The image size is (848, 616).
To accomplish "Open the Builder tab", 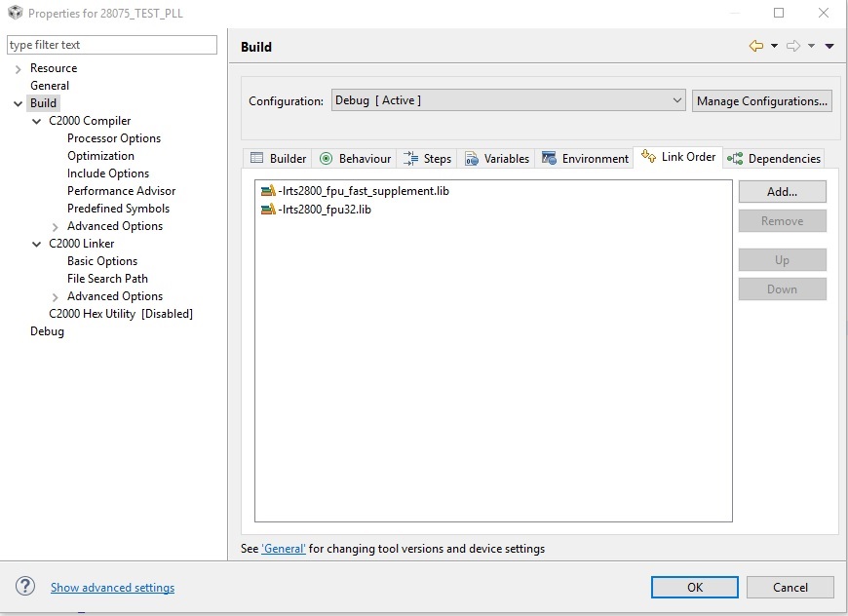I will 278,159.
